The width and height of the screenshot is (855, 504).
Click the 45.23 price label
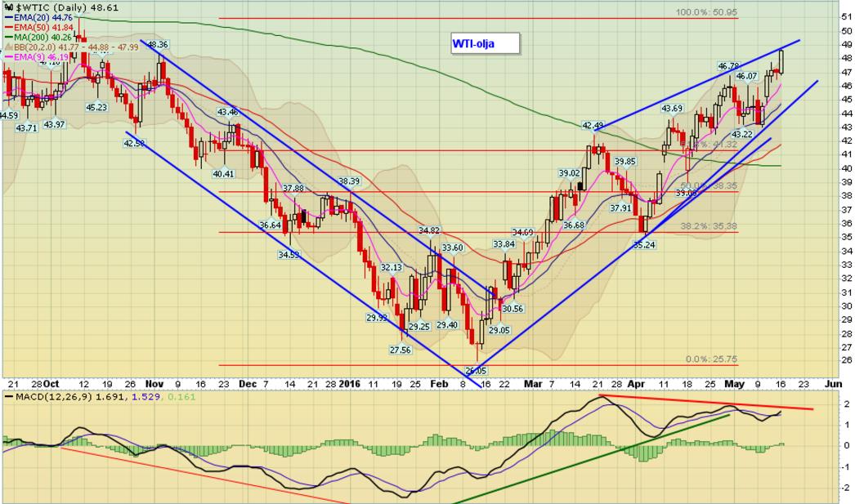[x=96, y=107]
